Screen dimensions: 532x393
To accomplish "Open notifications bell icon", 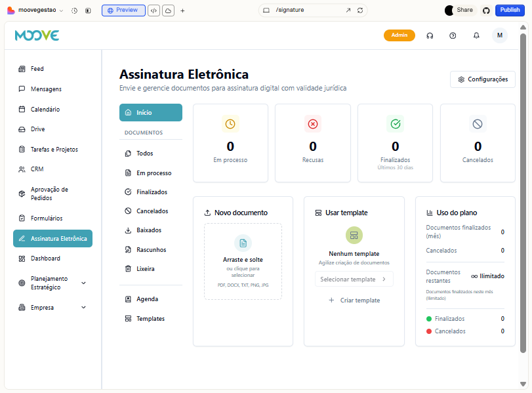I will (x=476, y=35).
